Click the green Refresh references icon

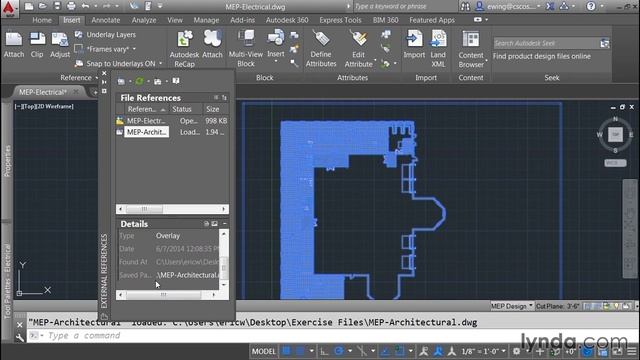click(x=140, y=81)
